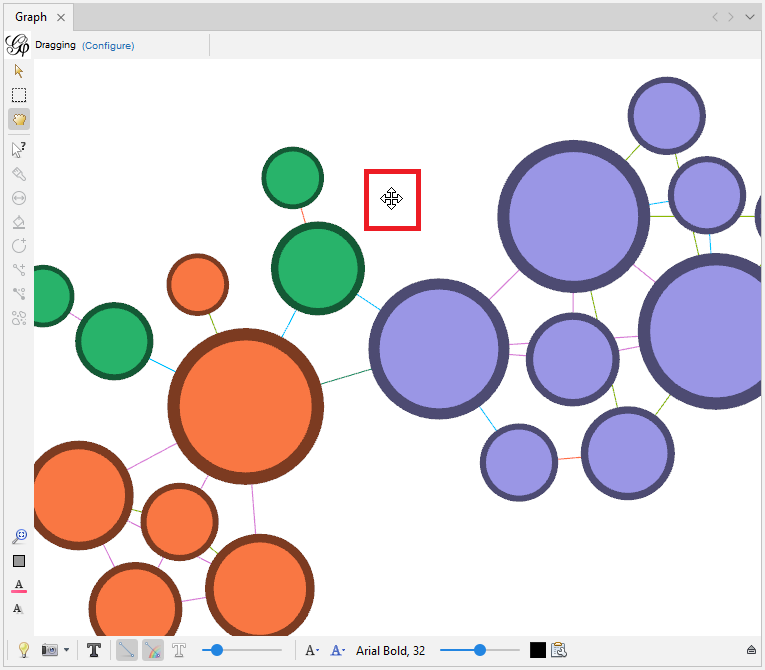The height and width of the screenshot is (670, 765).
Task: Select the Graph tab
Action: coord(31,17)
